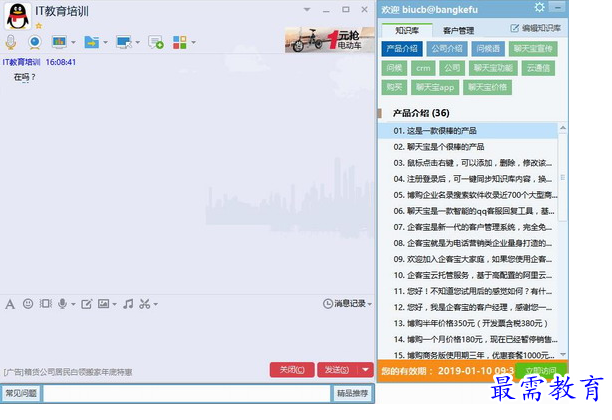Select entry 10. 企客宝云托管服务
The image size is (612, 420).
coord(468,275)
